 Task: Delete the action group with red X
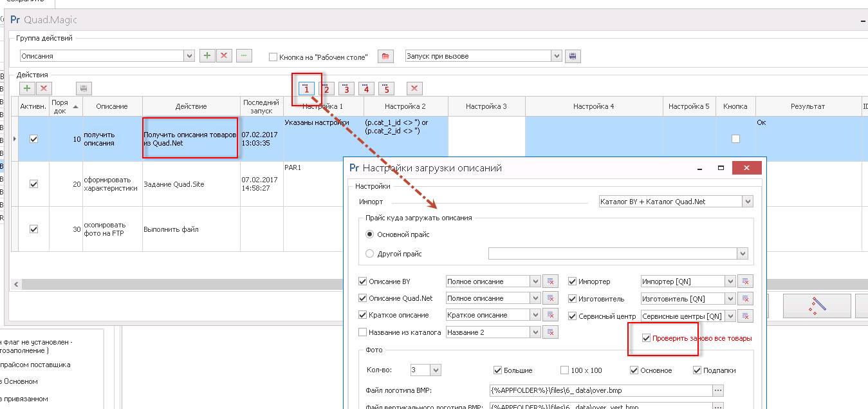click(224, 56)
